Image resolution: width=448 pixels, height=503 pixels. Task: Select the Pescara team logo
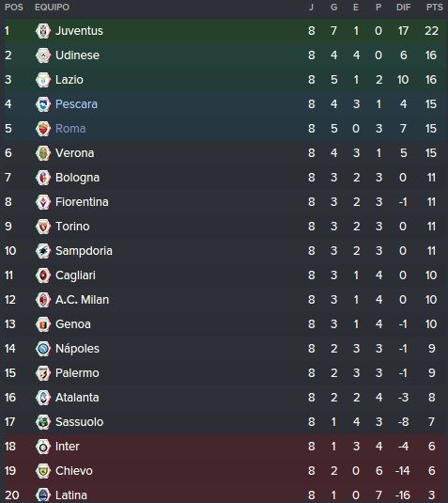click(x=43, y=104)
